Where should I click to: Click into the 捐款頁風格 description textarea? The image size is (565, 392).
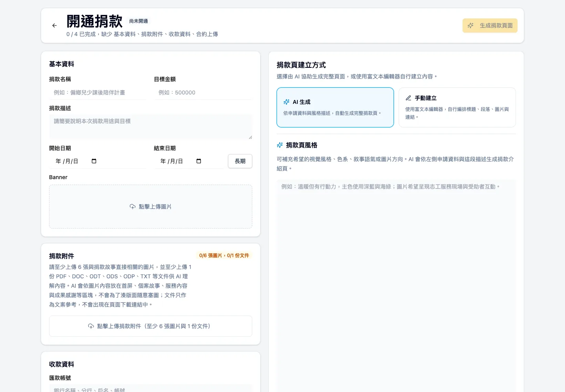click(396, 285)
